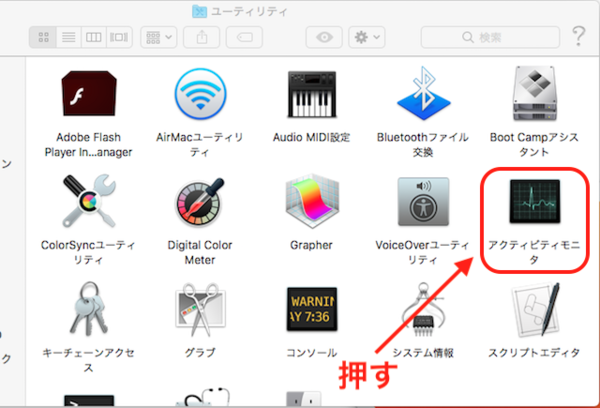Click the help question mark icon
Viewport: 600px width, 408px height.
click(x=579, y=36)
